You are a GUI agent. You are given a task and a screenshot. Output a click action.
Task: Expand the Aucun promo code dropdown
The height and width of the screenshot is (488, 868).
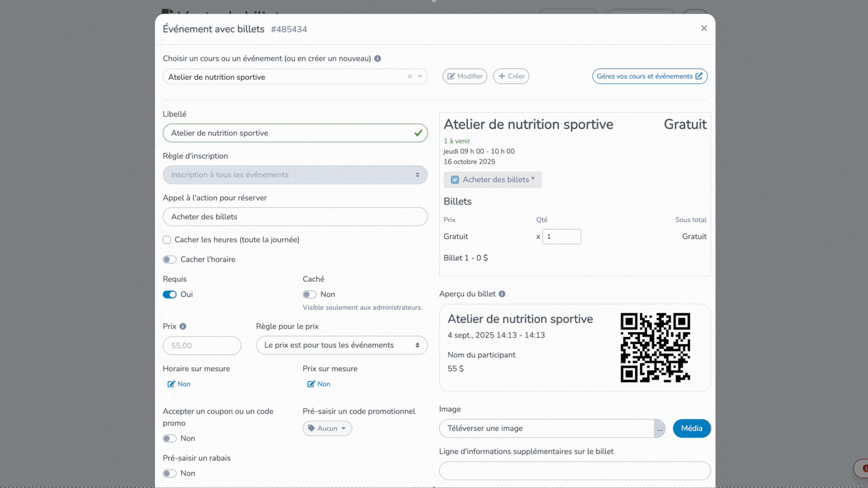[x=327, y=429]
